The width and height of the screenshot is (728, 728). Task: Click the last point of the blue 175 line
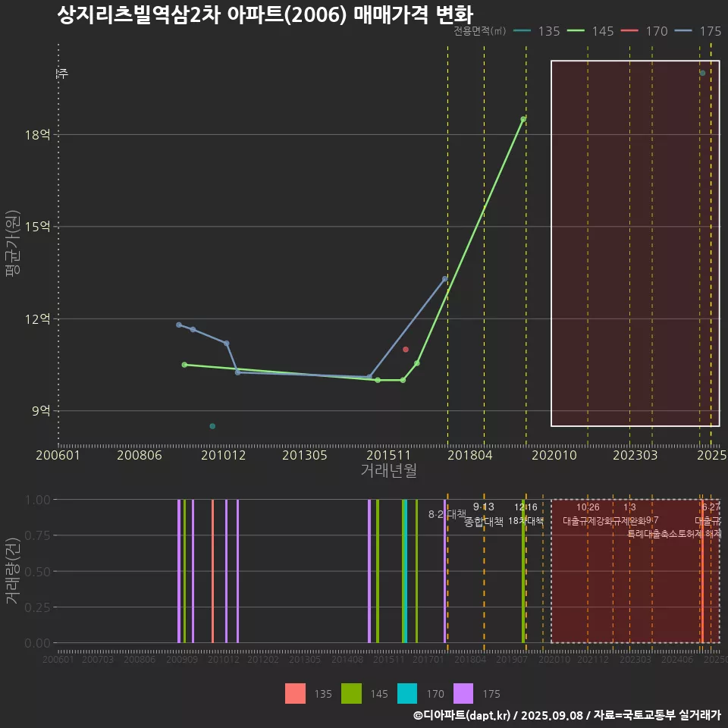coord(445,279)
